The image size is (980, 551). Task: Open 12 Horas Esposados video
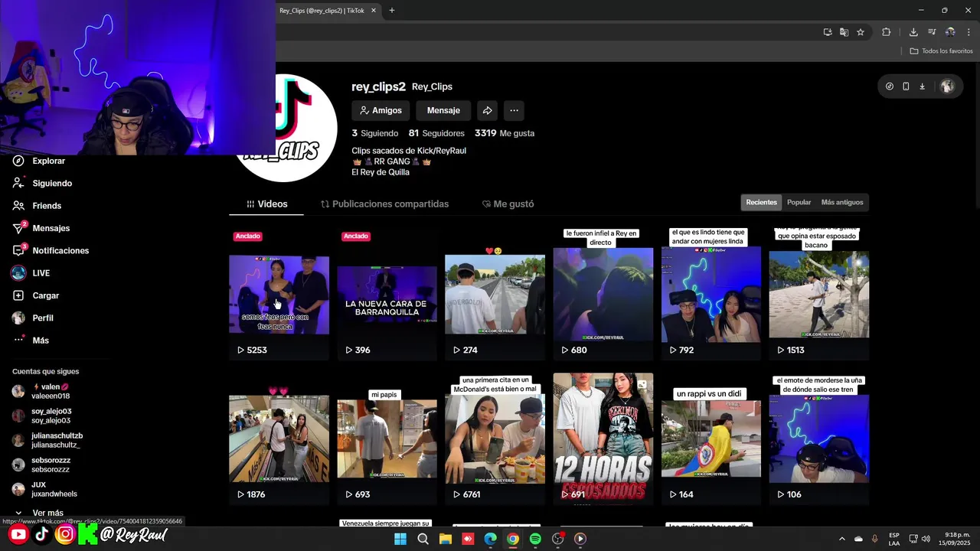coord(603,439)
